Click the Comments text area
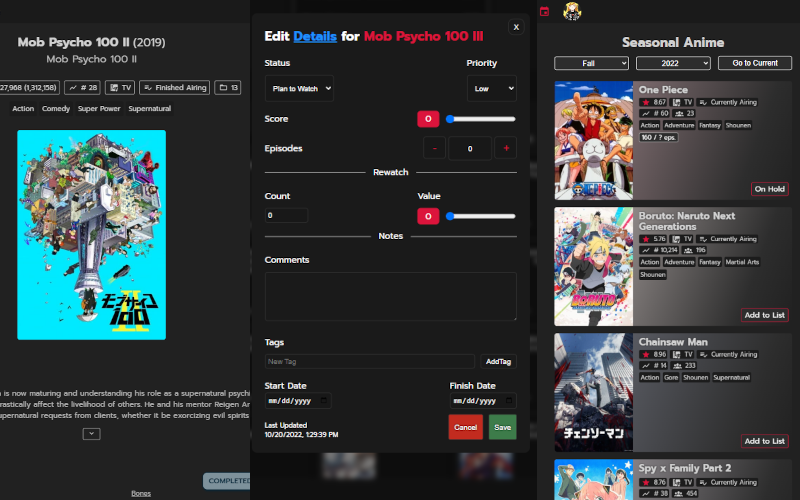800x500 pixels. point(390,296)
